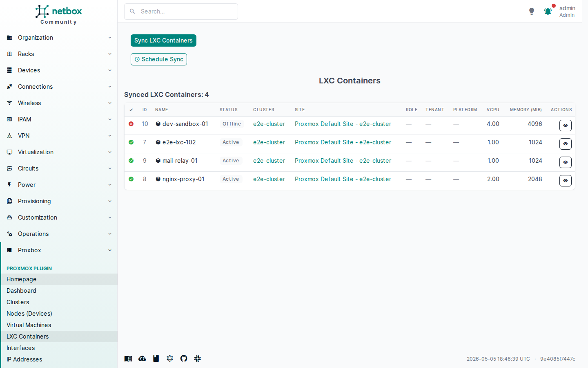Open the GitHub icon in the footer

(x=184, y=359)
